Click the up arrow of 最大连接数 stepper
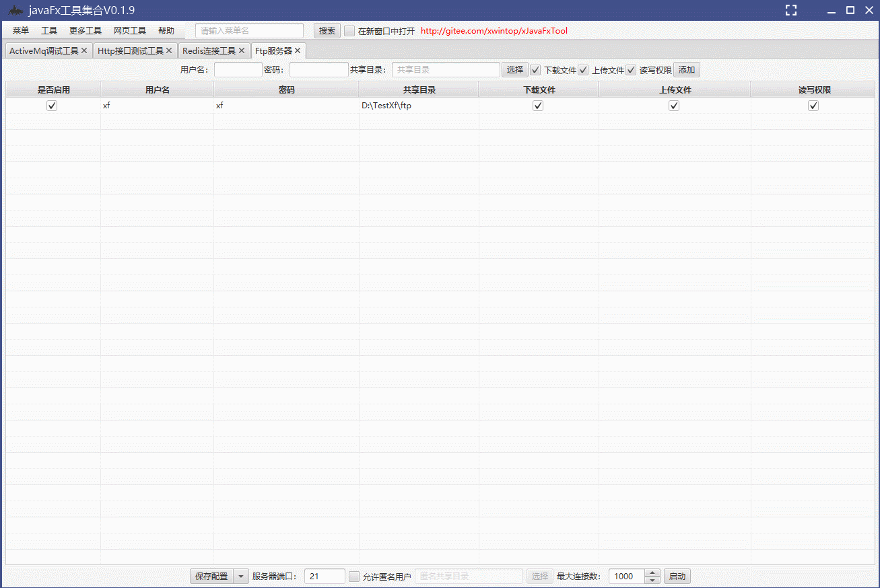880x588 pixels. pos(652,573)
